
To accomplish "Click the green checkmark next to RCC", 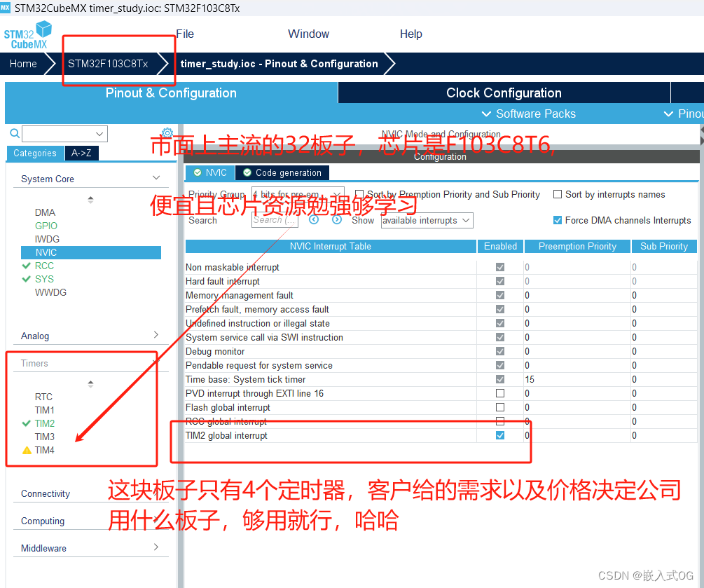I will [27, 266].
